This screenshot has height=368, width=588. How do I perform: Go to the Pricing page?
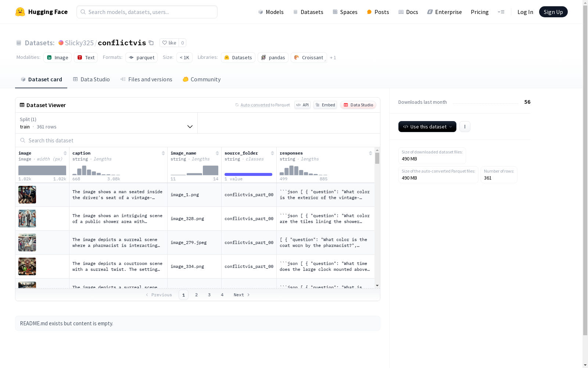(x=480, y=12)
